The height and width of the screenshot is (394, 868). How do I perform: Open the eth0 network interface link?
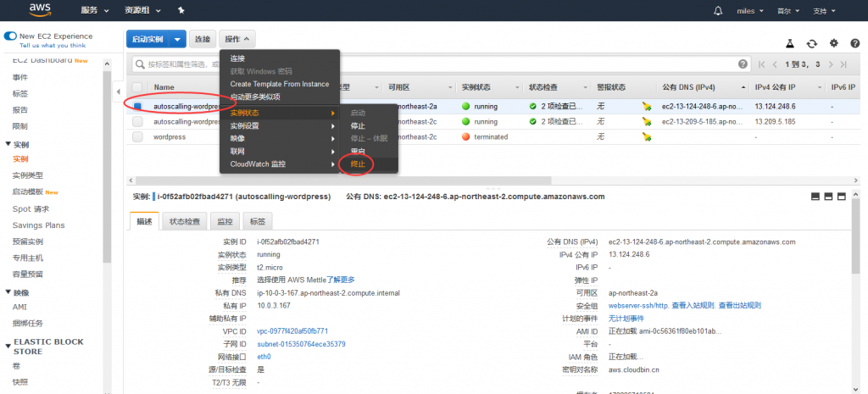click(x=264, y=357)
